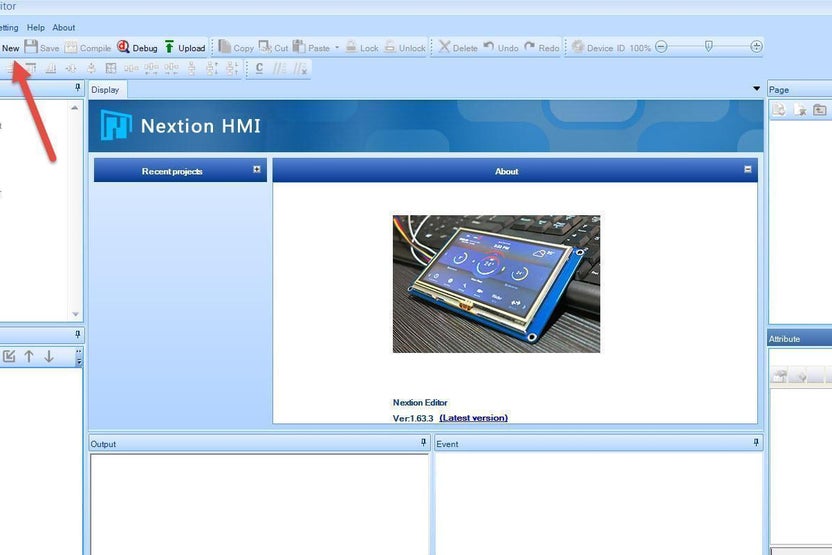Click the zoom slider thumb
This screenshot has width=832, height=555.
pyautogui.click(x=708, y=47)
